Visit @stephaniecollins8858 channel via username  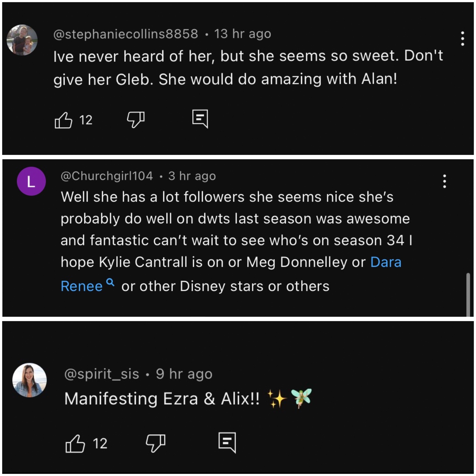[x=126, y=34]
